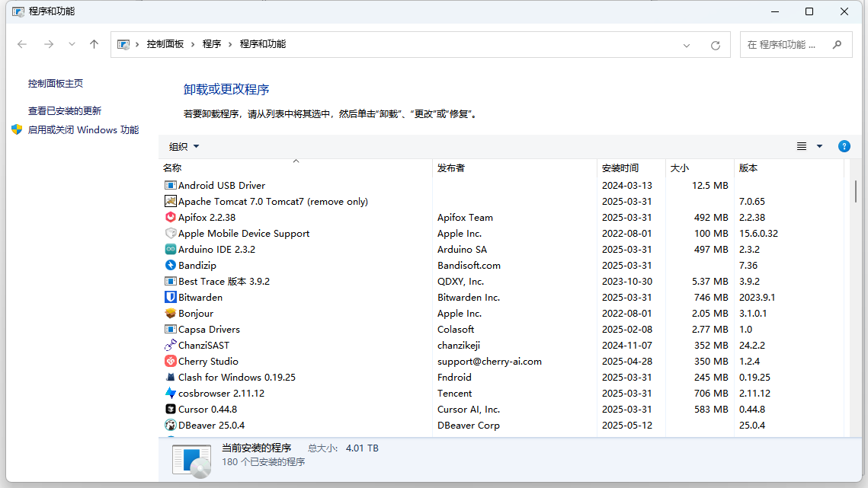Viewport: 868px width, 488px height.
Task: Click the DBeaver 25.0.4 icon
Action: (x=171, y=426)
